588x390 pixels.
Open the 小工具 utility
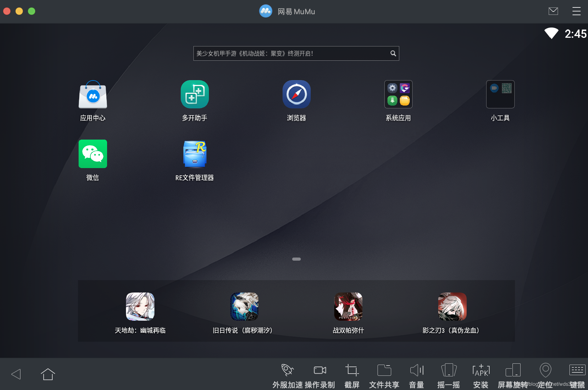(x=500, y=94)
